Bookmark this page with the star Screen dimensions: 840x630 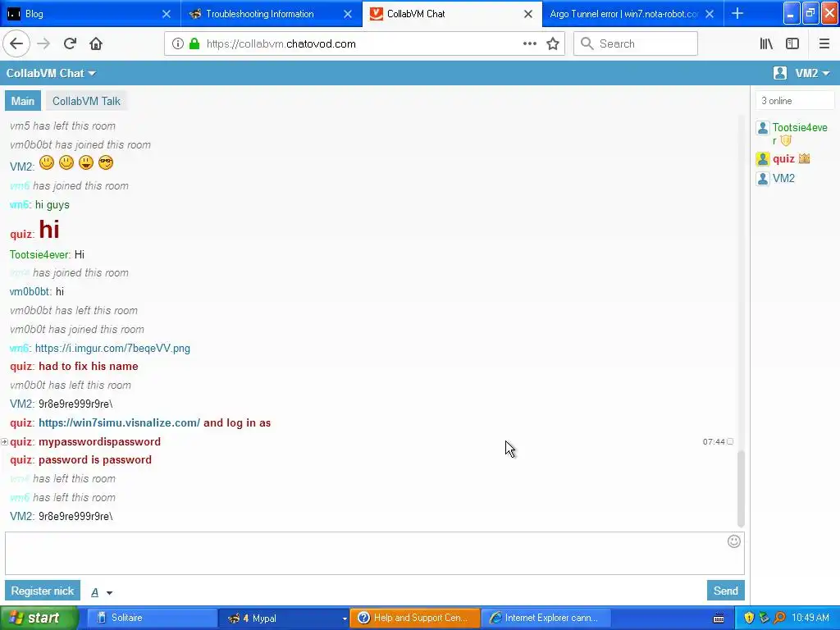click(x=553, y=43)
